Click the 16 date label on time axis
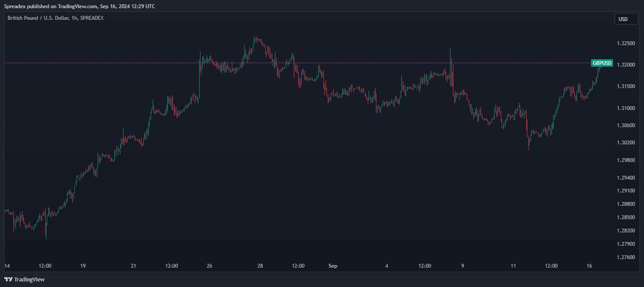The height and width of the screenshot is (287, 644). 589,266
